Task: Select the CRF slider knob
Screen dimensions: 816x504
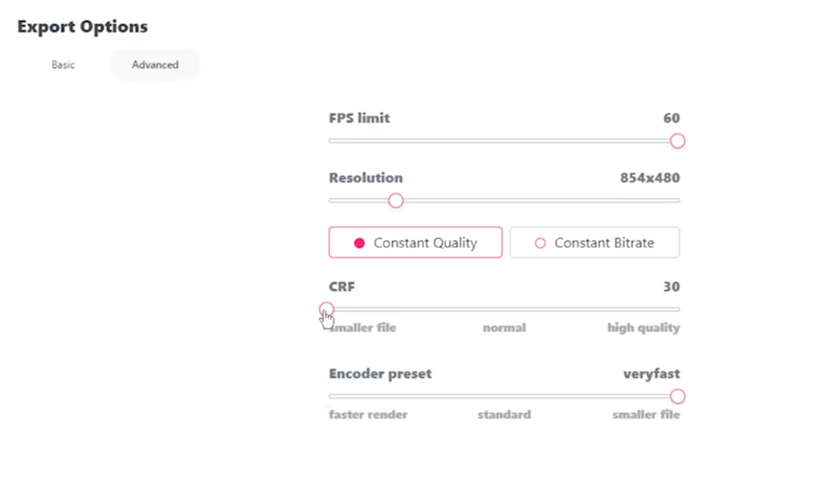Action: [326, 309]
